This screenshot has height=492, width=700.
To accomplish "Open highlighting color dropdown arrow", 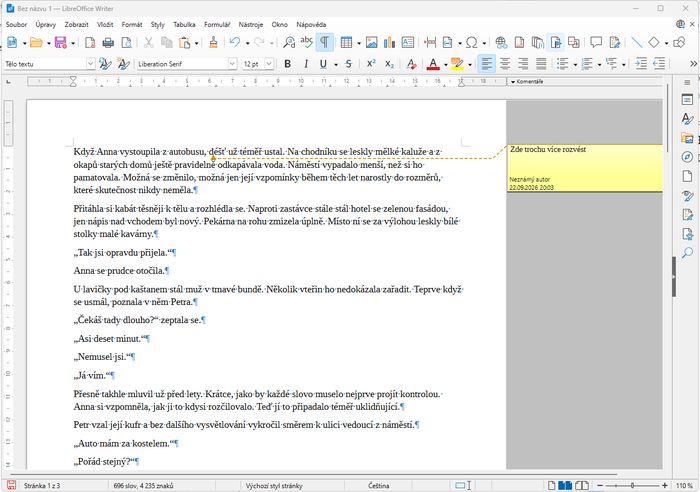I will [x=470, y=65].
